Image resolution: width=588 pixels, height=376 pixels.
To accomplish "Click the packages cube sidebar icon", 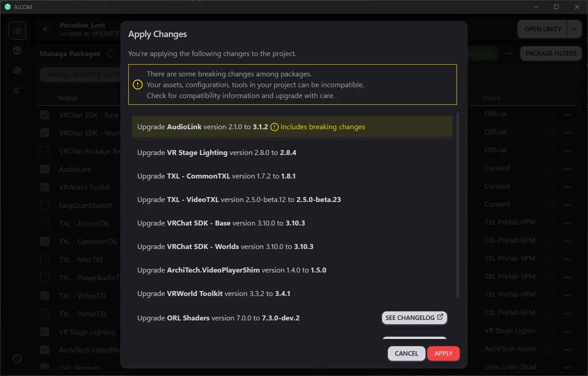I will (x=17, y=51).
